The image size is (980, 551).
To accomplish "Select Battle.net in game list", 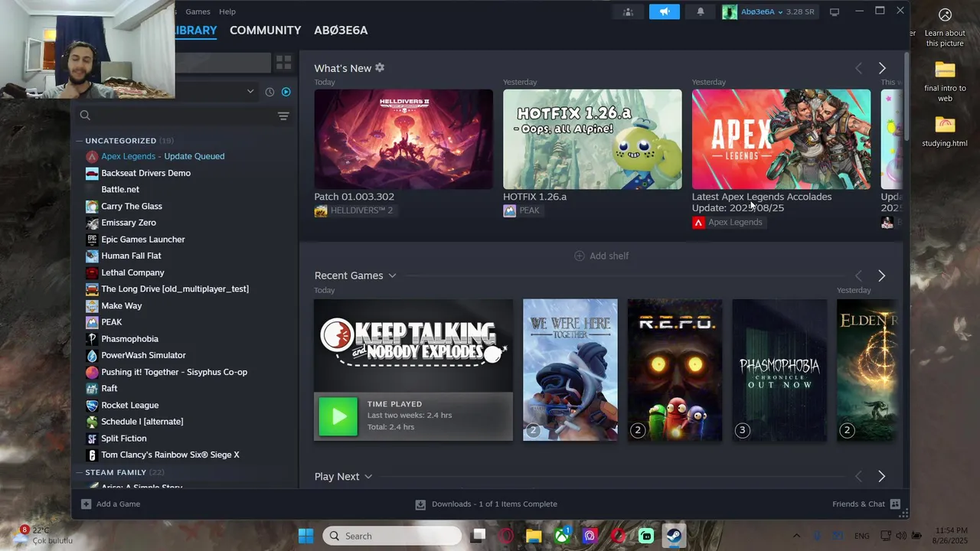I will point(120,190).
